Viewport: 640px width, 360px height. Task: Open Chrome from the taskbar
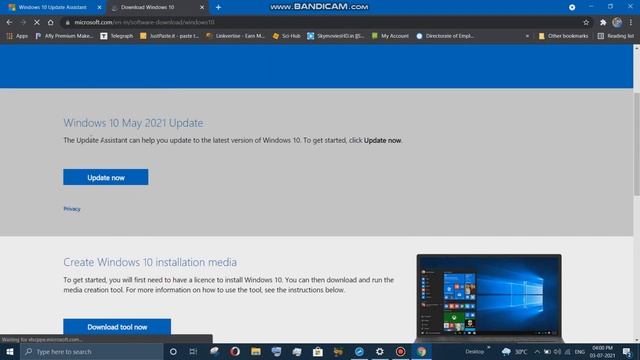tap(421, 351)
